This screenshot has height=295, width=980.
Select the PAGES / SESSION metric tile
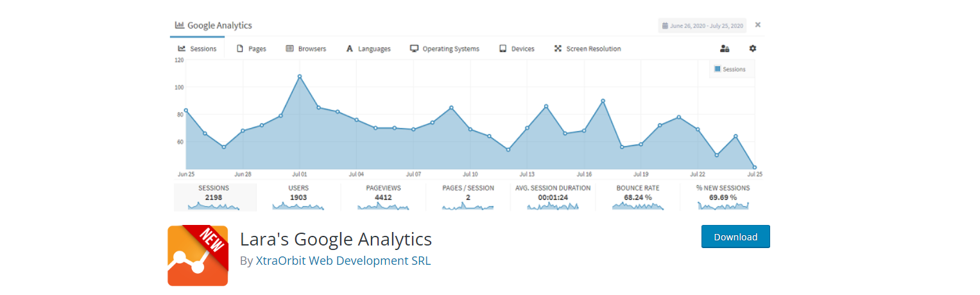pos(468,197)
